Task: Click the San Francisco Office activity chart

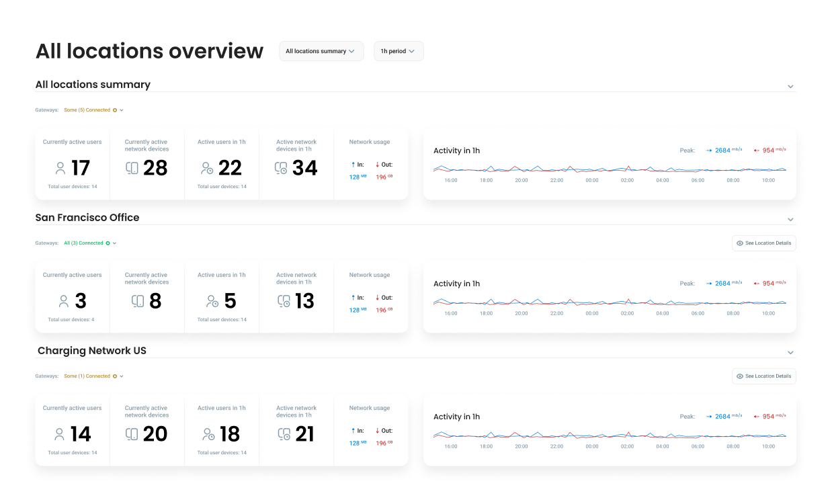Action: point(609,302)
